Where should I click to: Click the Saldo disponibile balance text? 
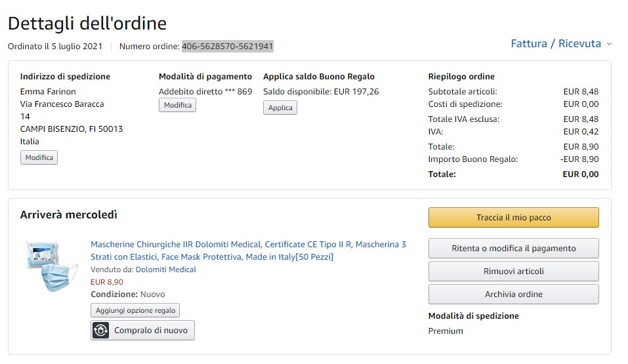(321, 92)
